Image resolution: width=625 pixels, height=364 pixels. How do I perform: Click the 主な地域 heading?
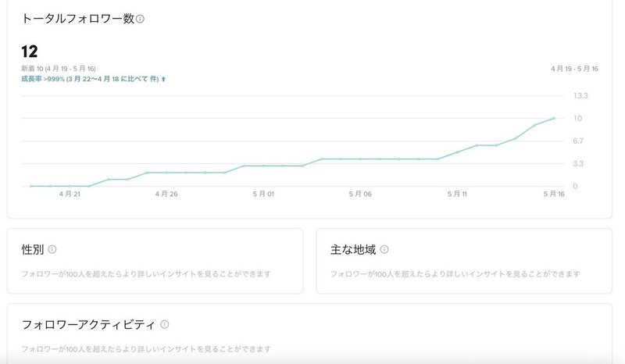pyautogui.click(x=353, y=250)
